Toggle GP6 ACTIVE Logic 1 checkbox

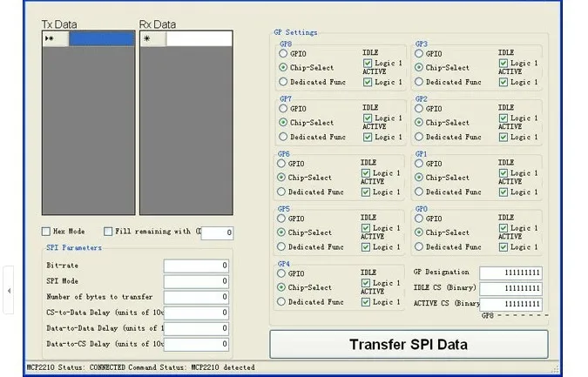(366, 192)
